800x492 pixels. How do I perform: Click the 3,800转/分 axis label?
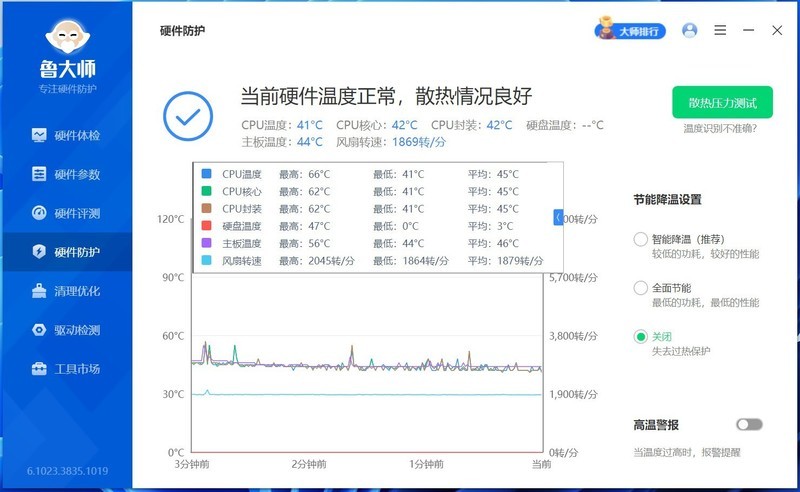click(573, 336)
